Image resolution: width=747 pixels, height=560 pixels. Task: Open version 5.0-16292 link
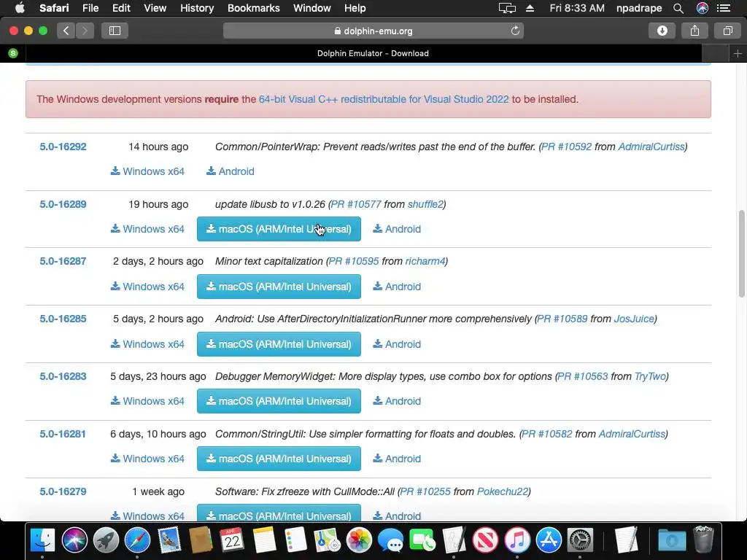coord(63,147)
